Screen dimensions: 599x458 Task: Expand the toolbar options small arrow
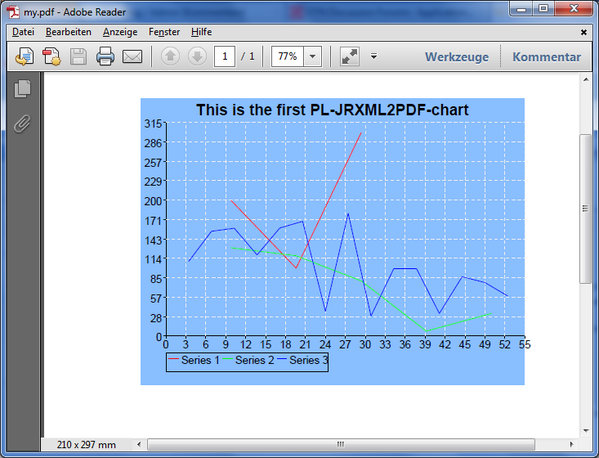click(374, 57)
